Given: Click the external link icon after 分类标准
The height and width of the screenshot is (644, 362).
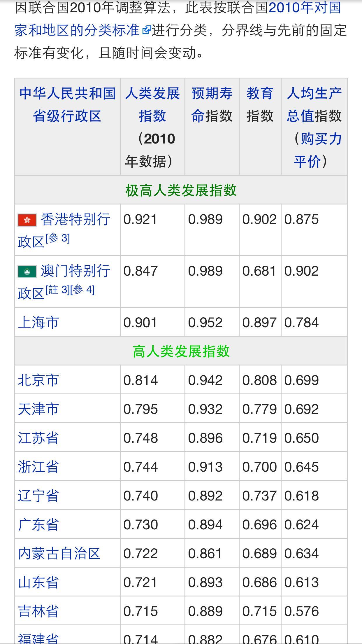Looking at the screenshot, I should point(147,30).
